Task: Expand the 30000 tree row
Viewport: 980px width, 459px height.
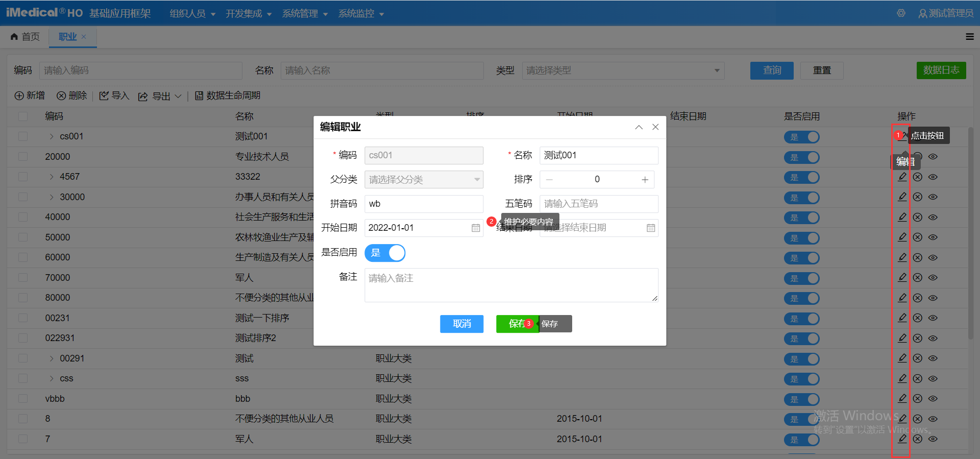Action: [52, 197]
